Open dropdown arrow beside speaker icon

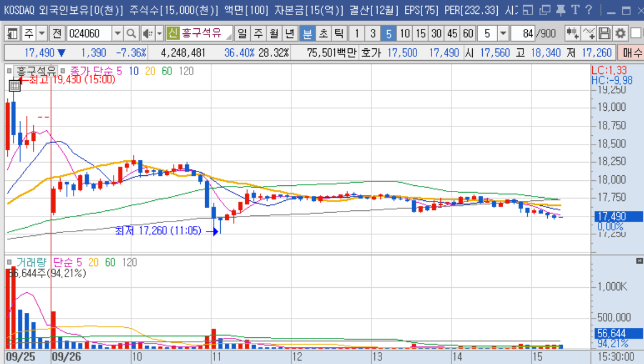click(160, 33)
